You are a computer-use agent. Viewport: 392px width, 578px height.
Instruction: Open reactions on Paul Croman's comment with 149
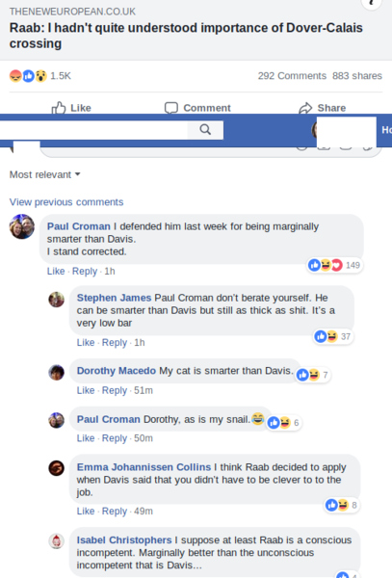(334, 265)
